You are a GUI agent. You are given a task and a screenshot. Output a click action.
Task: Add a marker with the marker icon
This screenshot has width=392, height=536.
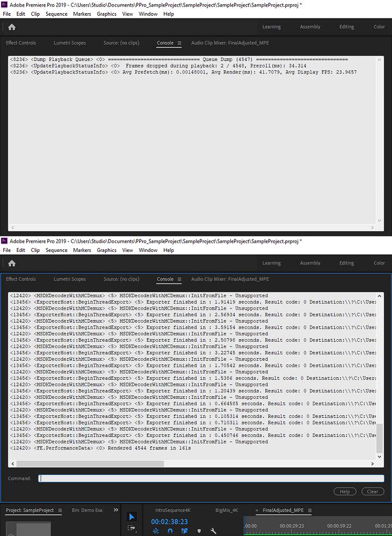[199, 531]
